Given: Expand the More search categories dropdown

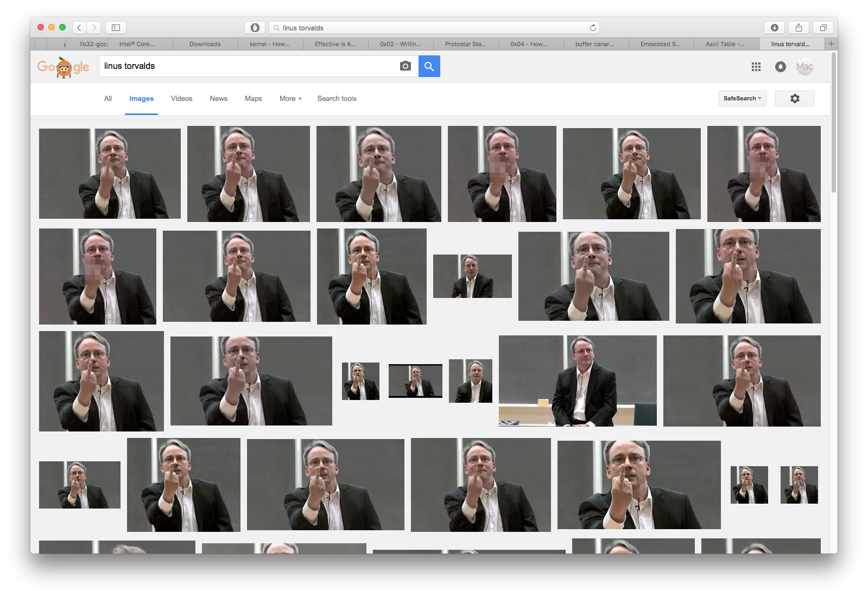Looking at the screenshot, I should [290, 99].
